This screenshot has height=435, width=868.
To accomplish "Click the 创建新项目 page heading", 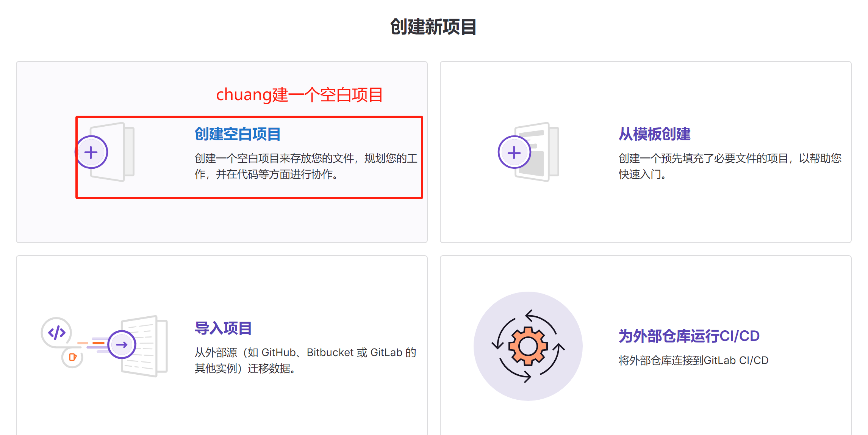I will tap(433, 27).
